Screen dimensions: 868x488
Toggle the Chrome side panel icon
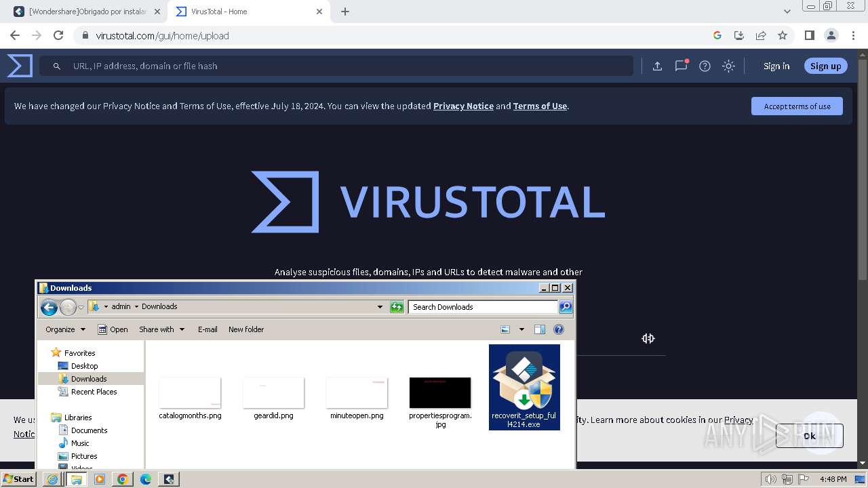pyautogui.click(x=809, y=35)
